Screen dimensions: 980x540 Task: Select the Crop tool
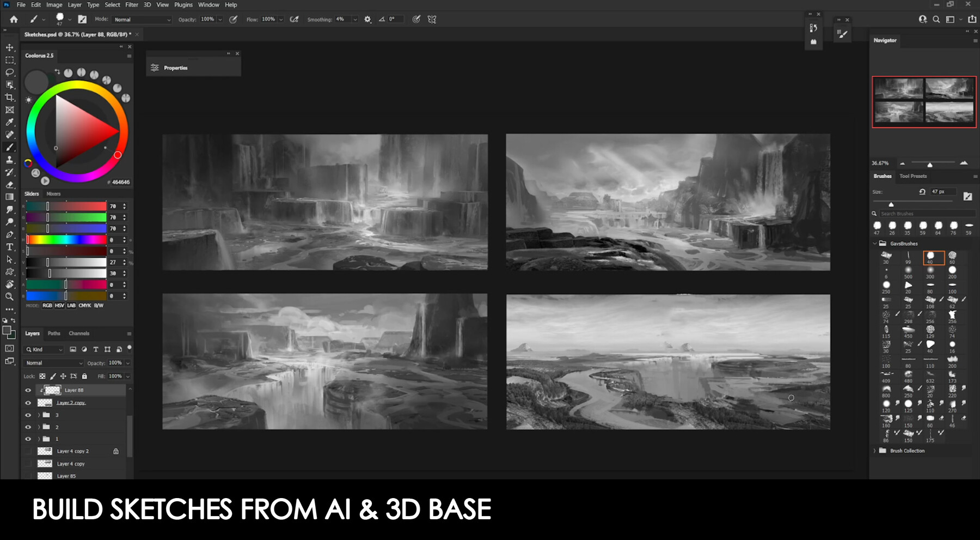(x=9, y=97)
